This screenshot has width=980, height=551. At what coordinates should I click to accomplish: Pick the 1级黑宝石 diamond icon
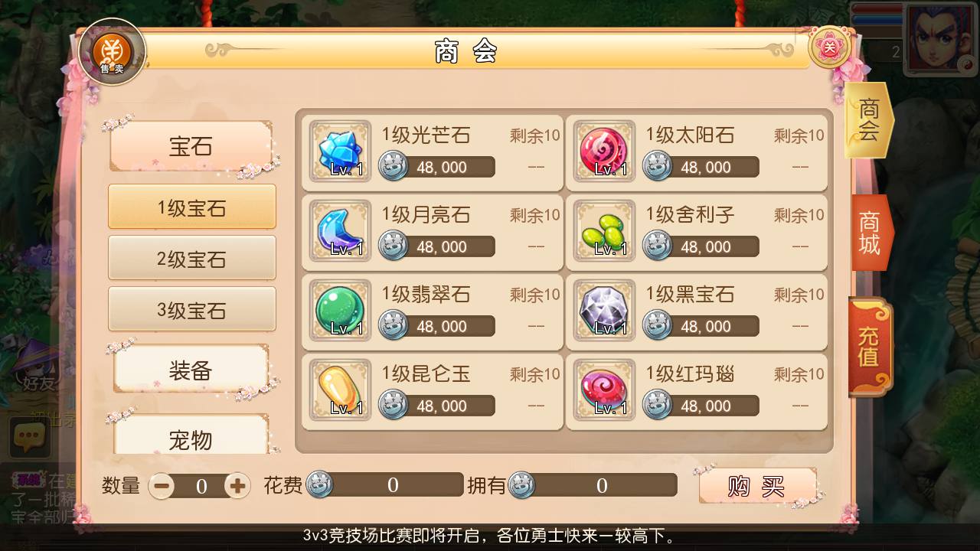tap(604, 311)
